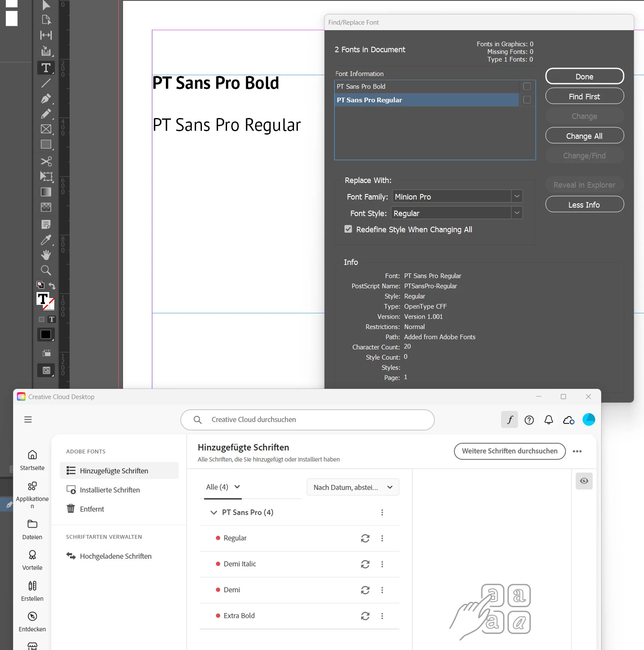The image size is (644, 650).
Task: Click sync icon for Extra Bold font
Action: coord(365,616)
